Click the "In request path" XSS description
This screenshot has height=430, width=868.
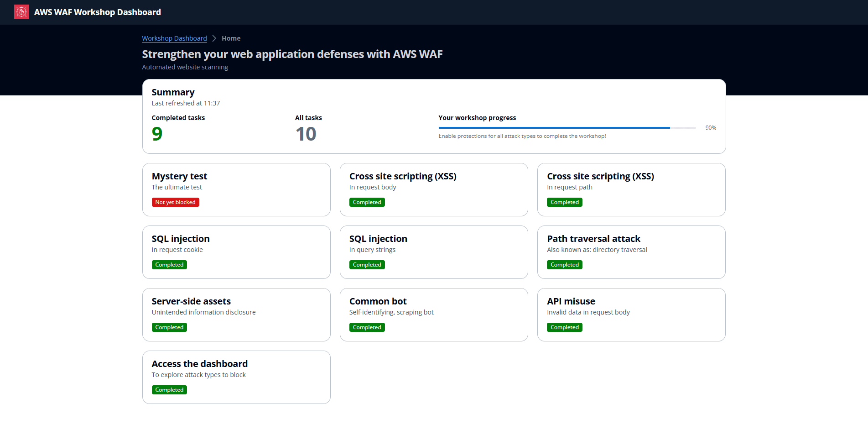570,187
